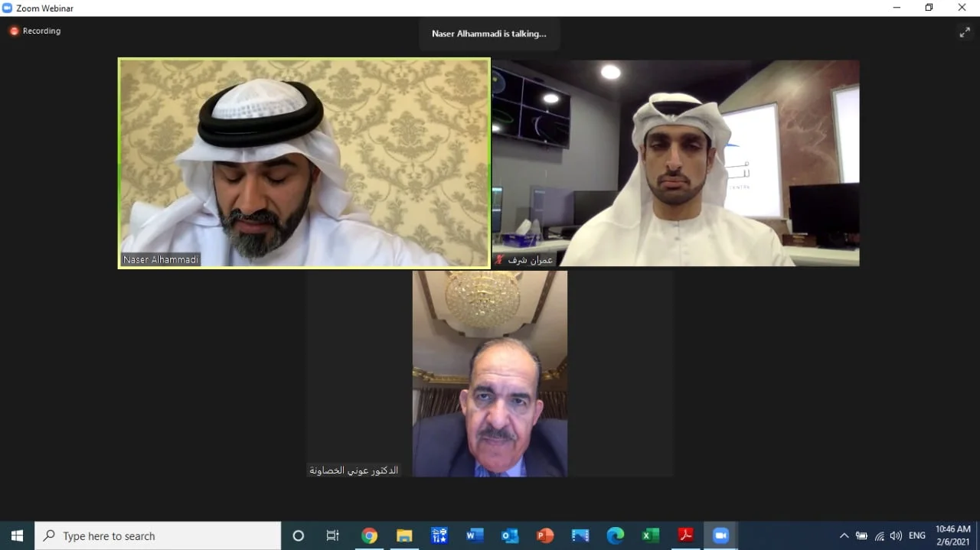Click the muted microphone icon on the top-right video tile
Viewport: 980px width, 550px height.
(x=500, y=260)
